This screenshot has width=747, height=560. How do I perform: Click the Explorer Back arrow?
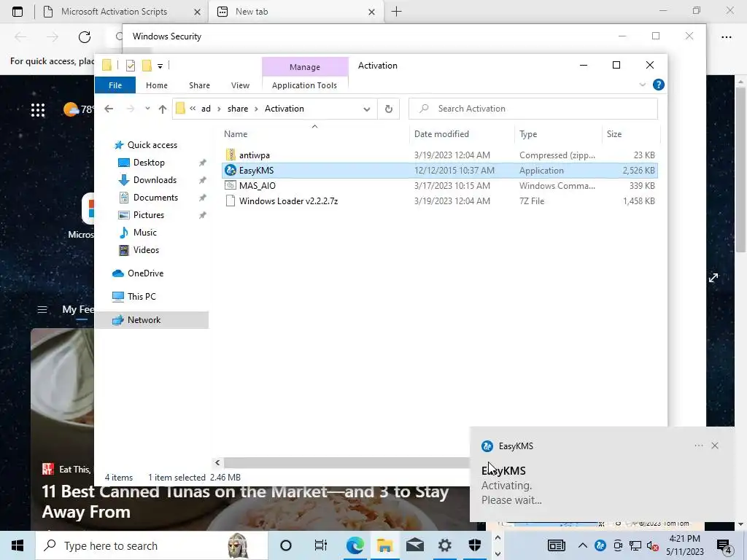(109, 109)
